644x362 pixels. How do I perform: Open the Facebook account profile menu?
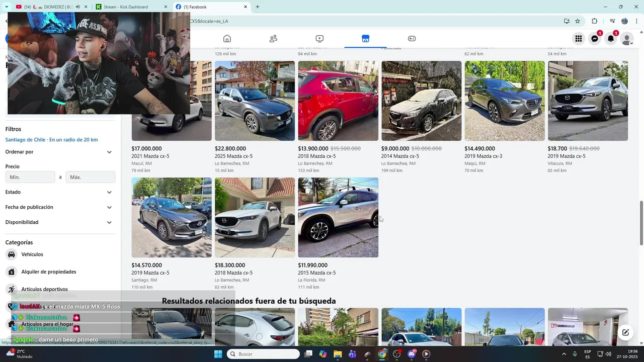pos(627,39)
